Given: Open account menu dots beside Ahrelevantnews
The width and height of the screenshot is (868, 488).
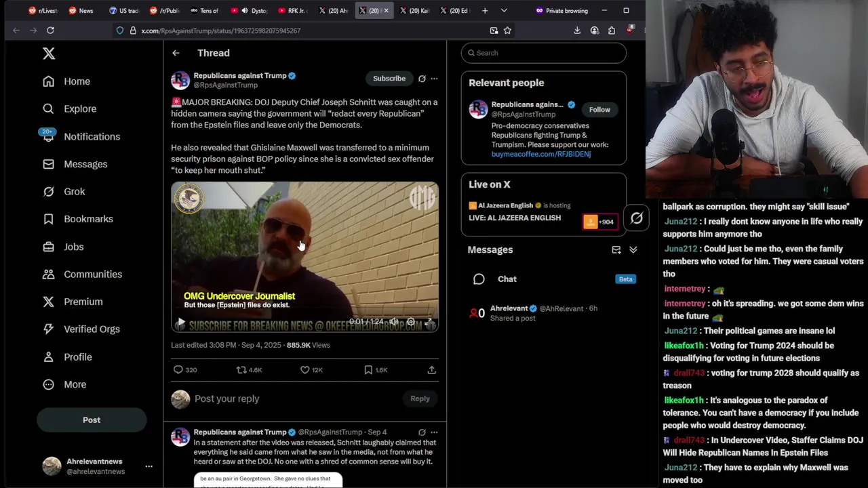Looking at the screenshot, I should 149,466.
